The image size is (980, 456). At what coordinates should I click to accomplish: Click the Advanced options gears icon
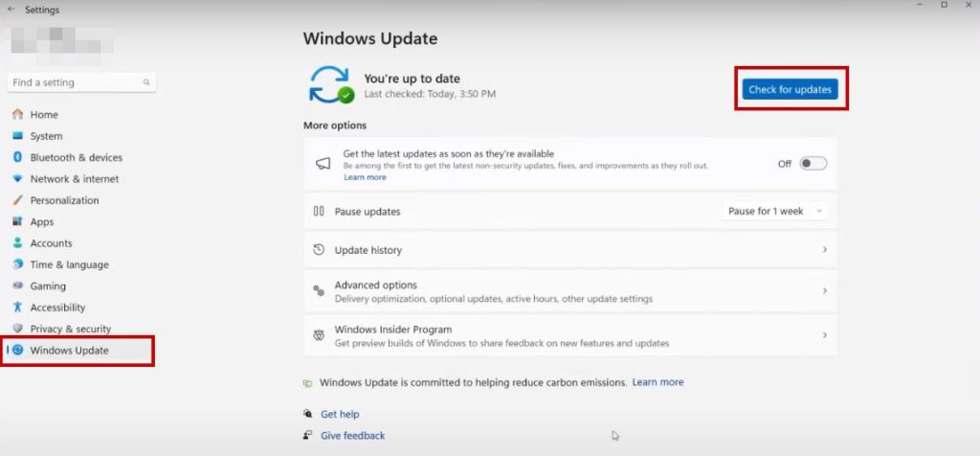(x=319, y=291)
